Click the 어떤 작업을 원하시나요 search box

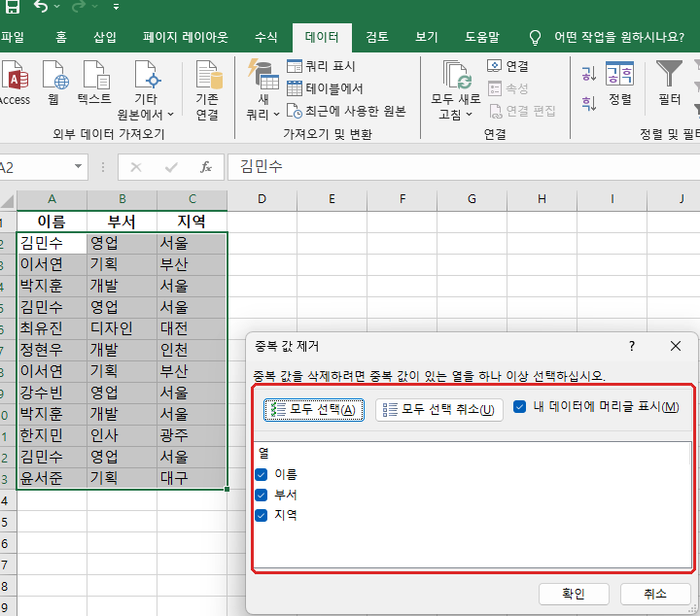click(x=619, y=37)
